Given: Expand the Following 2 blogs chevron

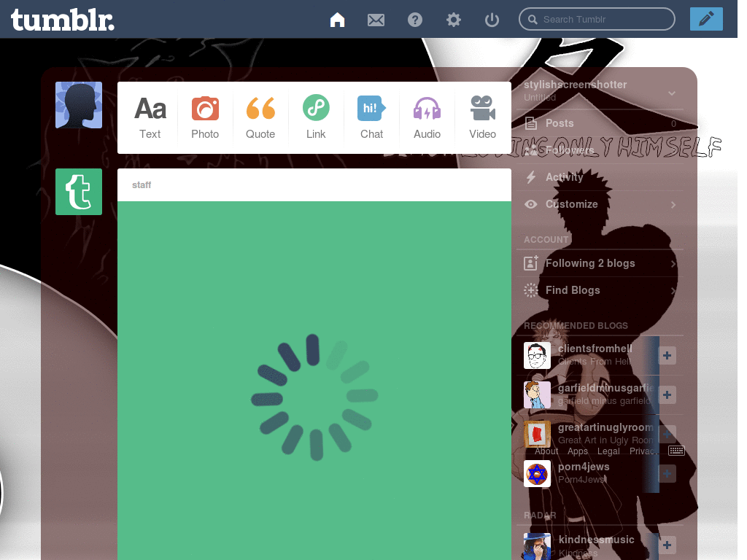Looking at the screenshot, I should click(673, 264).
